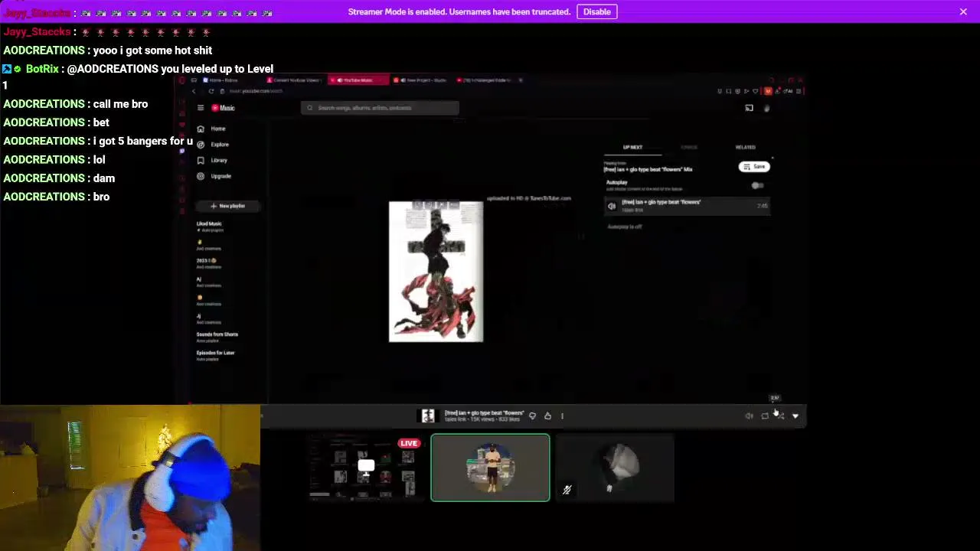Select the YouTube Music browser tab
Viewport: 980px width, 551px height.
pyautogui.click(x=358, y=80)
